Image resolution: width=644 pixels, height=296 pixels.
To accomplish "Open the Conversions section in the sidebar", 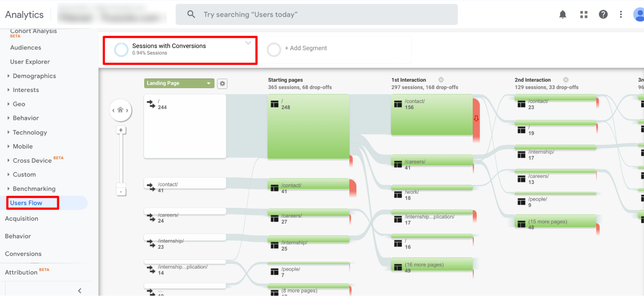I will [23, 254].
